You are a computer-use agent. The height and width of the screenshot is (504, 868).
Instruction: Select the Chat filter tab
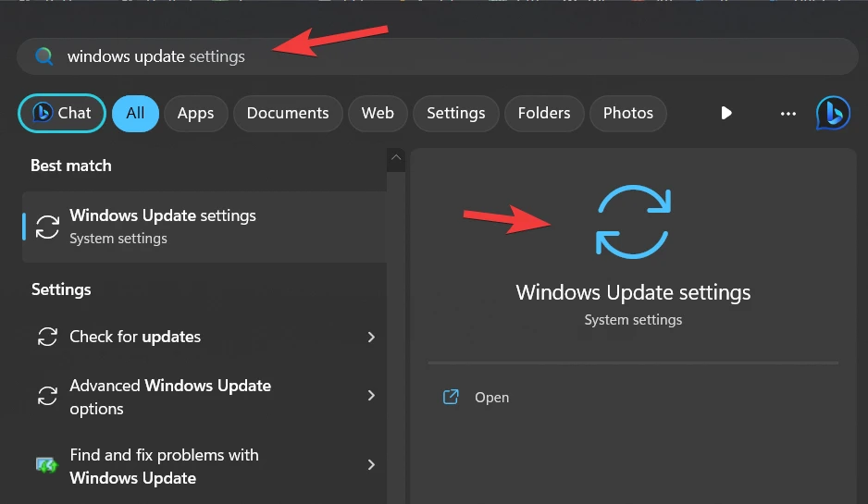coord(62,113)
